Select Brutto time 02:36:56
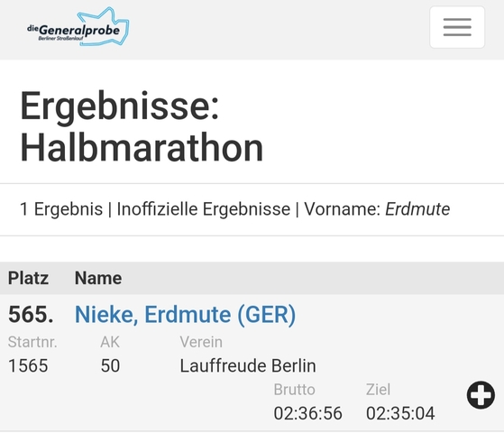The height and width of the screenshot is (433, 504). coord(308,413)
